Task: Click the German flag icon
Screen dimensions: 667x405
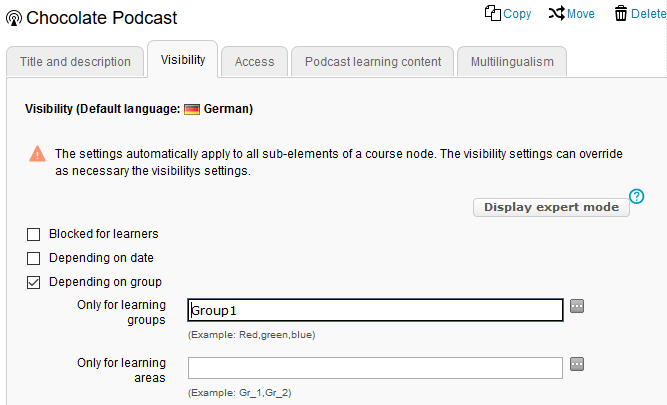Action: pos(192,108)
